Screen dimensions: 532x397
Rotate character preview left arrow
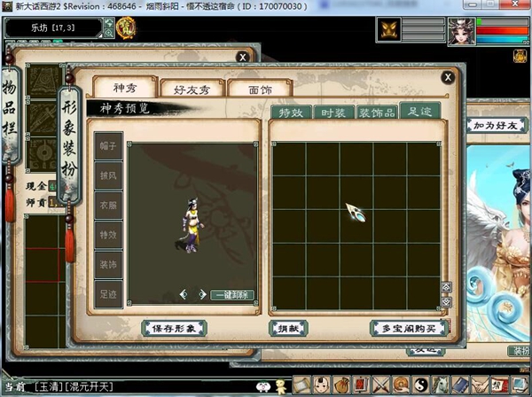point(183,294)
